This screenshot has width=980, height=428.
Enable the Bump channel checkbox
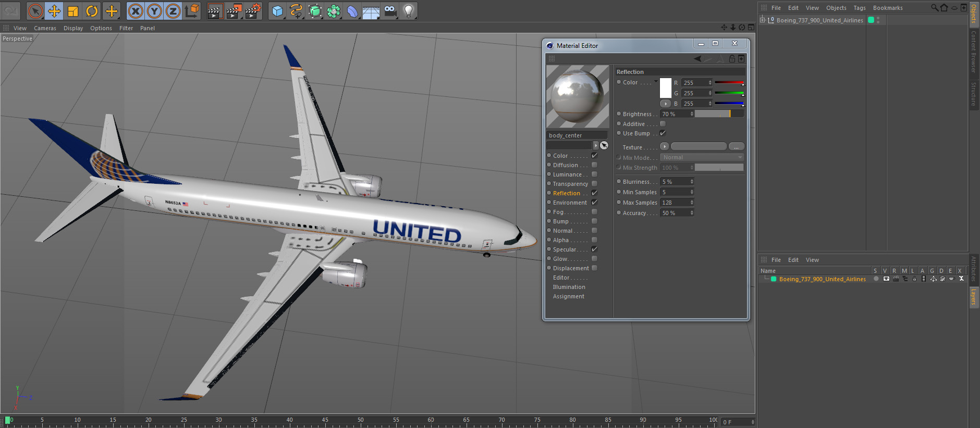pos(594,221)
